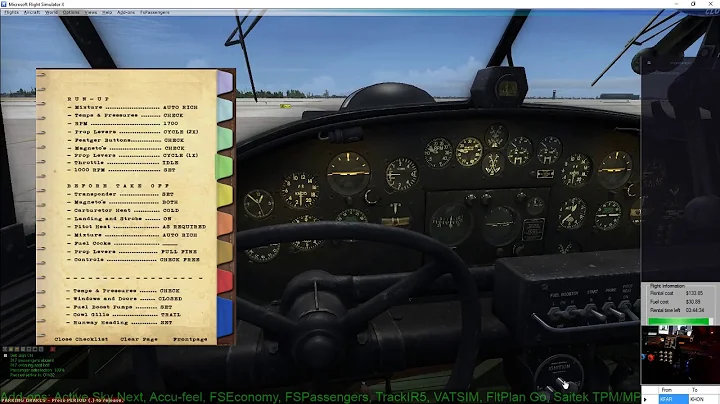Click the Flight Simulator title bar icon

click(4, 4)
